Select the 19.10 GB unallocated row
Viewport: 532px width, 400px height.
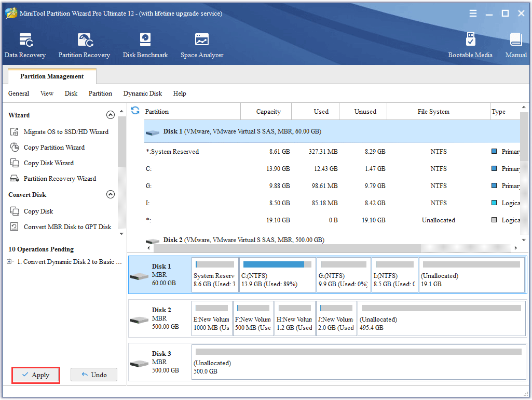click(332, 220)
